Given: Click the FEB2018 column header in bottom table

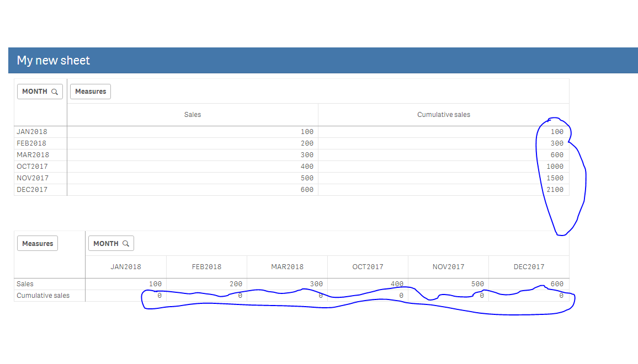Looking at the screenshot, I should [x=207, y=267].
